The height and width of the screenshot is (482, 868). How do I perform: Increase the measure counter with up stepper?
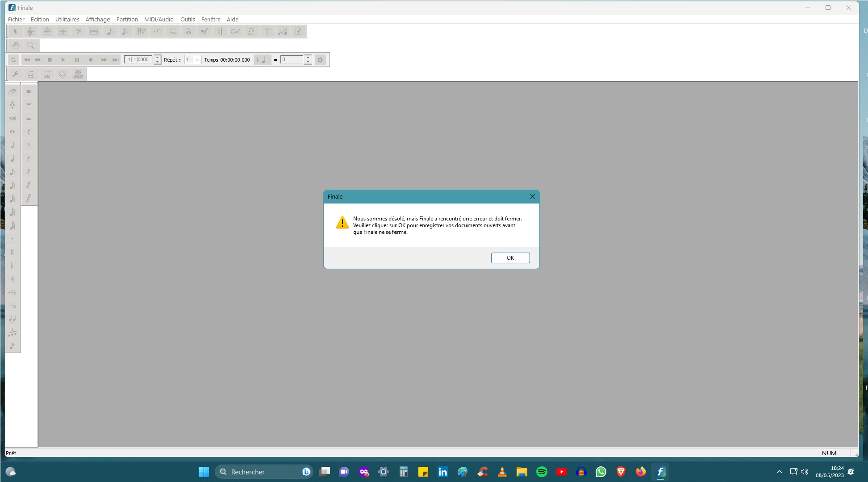point(157,58)
